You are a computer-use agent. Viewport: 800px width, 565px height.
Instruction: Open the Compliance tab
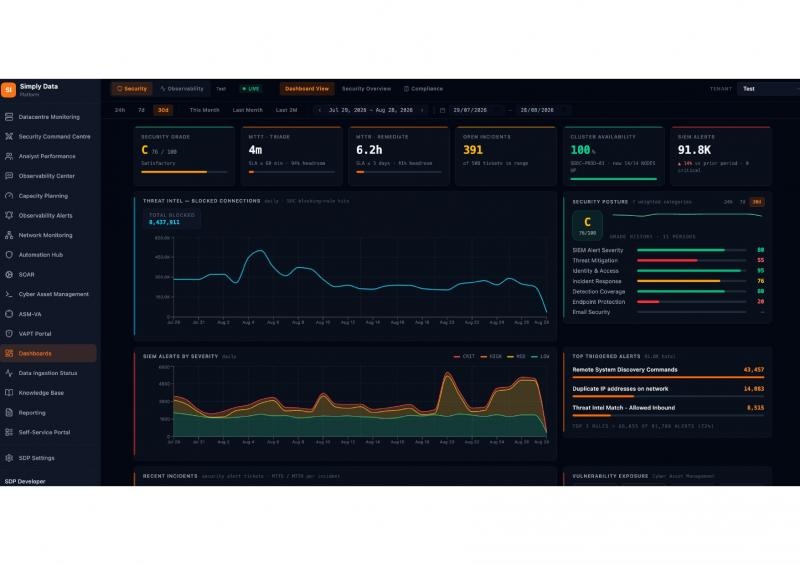(x=423, y=89)
